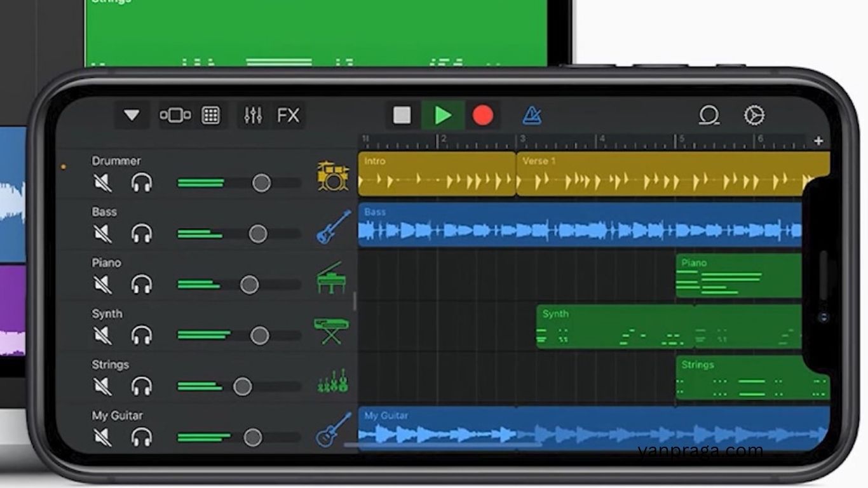This screenshot has height=488, width=868.
Task: Select the blue Bass audio region
Action: point(580,224)
